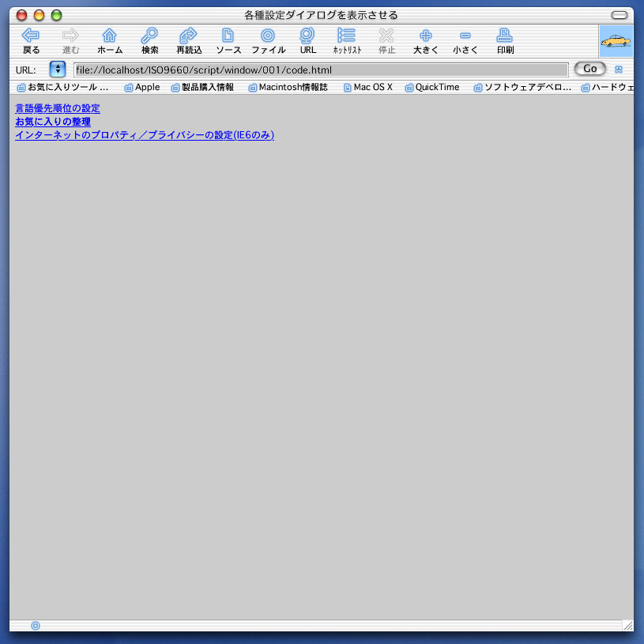Follow the 言語優先順位の設定 link

tap(58, 108)
